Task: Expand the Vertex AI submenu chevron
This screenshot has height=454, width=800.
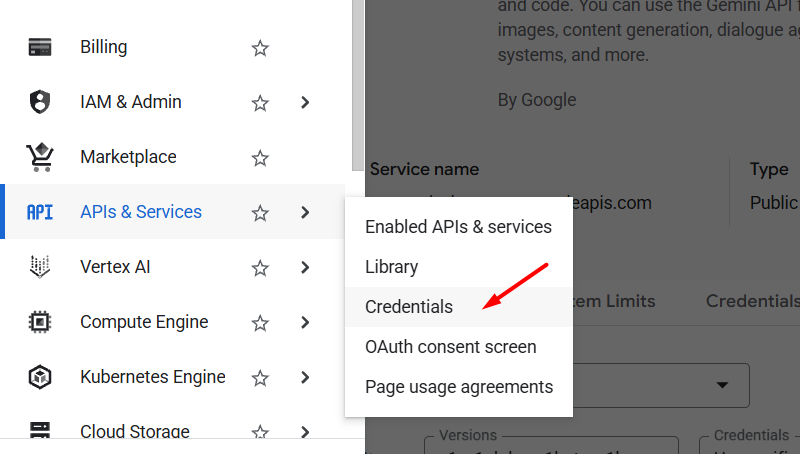Action: [305, 267]
